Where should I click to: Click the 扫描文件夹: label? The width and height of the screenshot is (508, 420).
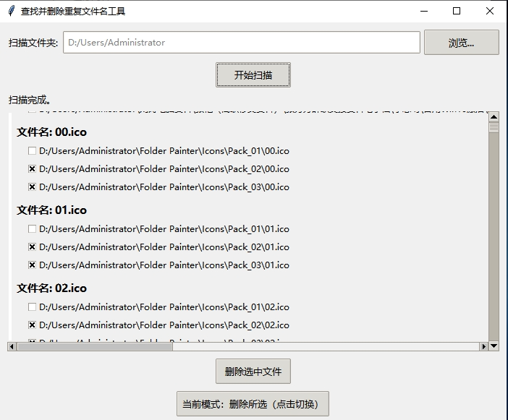pos(33,43)
